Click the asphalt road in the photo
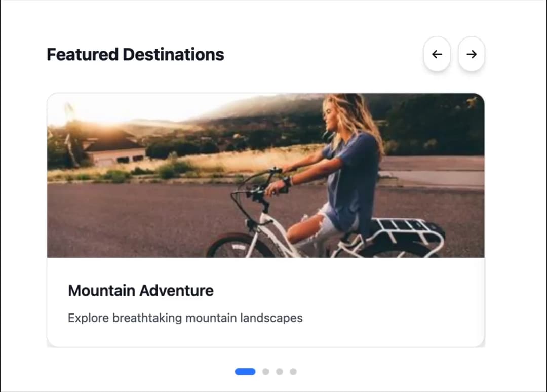The image size is (547, 392). click(x=140, y=220)
